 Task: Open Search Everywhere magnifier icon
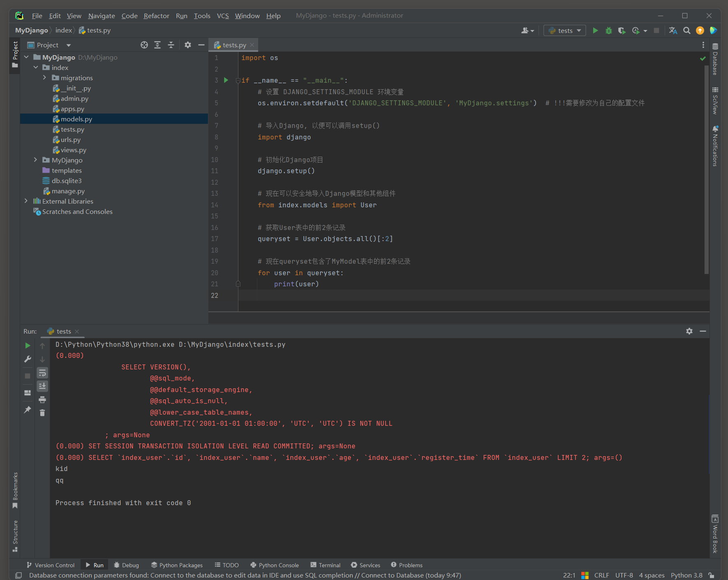[686, 30]
